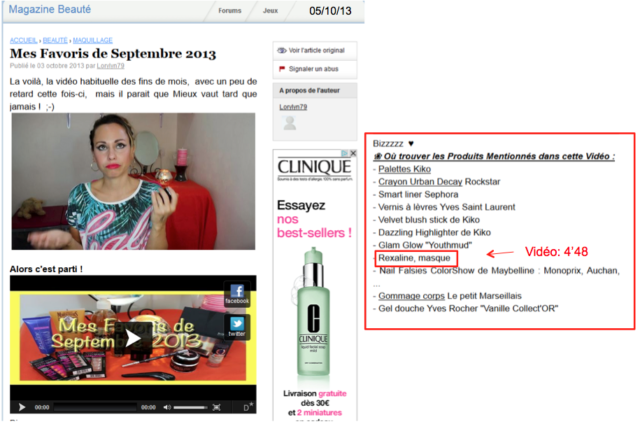Click the play icon in player bar
The height and width of the screenshot is (424, 640).
click(22, 407)
